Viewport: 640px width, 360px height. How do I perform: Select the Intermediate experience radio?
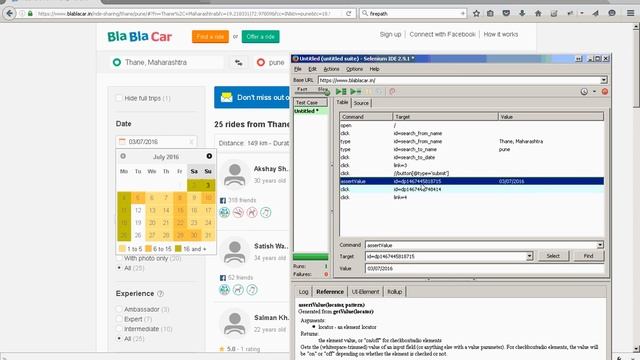click(119, 329)
